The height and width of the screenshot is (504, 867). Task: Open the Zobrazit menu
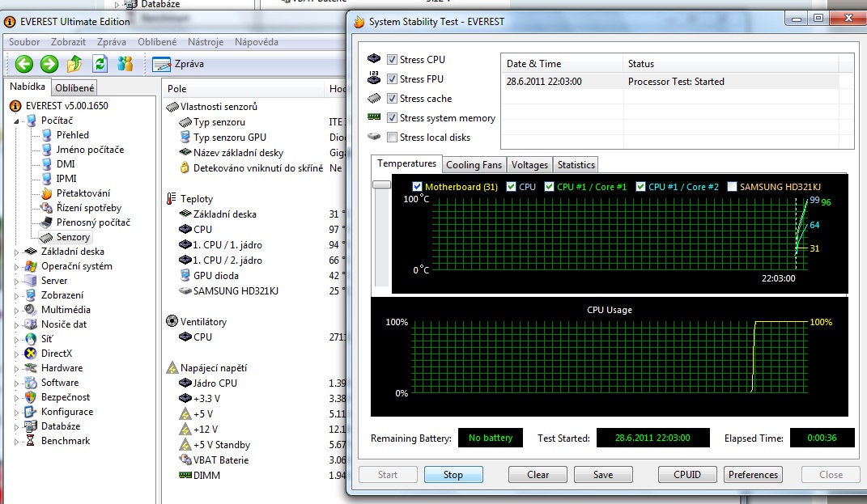pos(68,42)
